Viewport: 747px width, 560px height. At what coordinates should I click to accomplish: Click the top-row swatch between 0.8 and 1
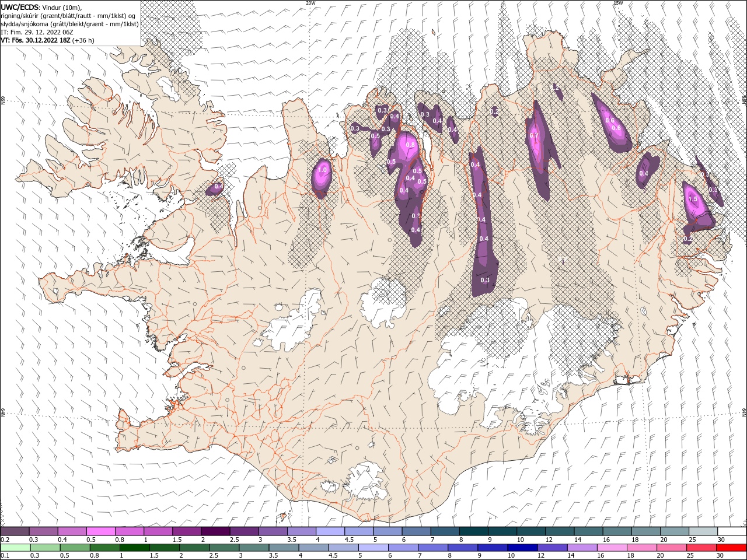pos(129,531)
